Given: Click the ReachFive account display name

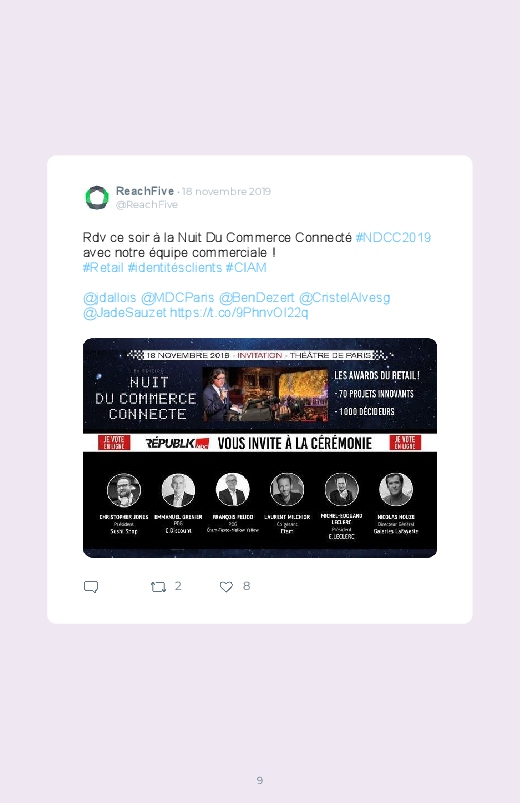Looking at the screenshot, I should 145,191.
